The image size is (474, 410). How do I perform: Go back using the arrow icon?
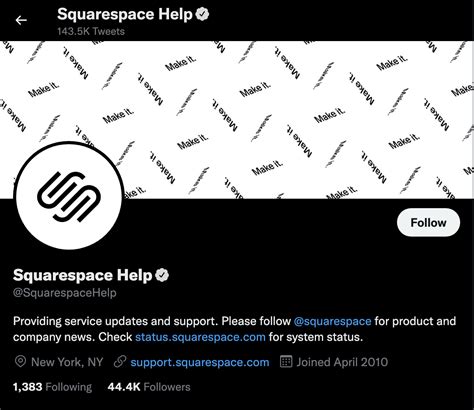(21, 20)
